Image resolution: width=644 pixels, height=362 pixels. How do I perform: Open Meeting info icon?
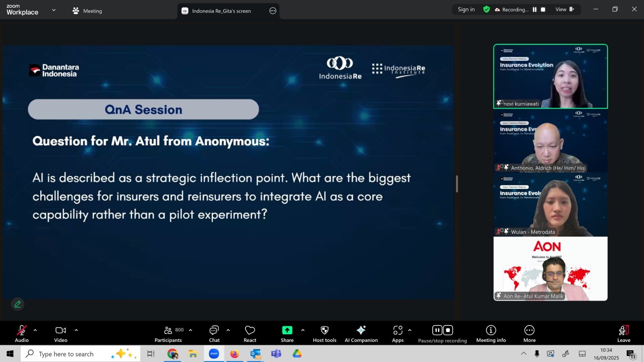(x=491, y=333)
